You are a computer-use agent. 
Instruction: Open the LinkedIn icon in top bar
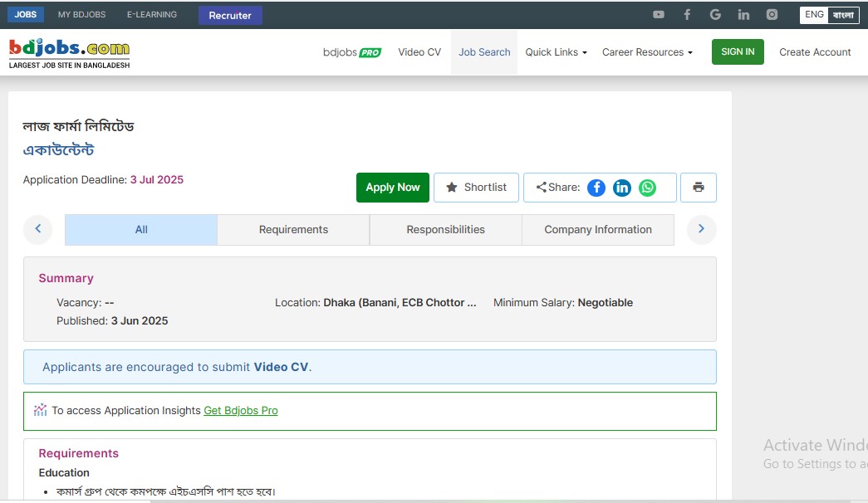(743, 14)
